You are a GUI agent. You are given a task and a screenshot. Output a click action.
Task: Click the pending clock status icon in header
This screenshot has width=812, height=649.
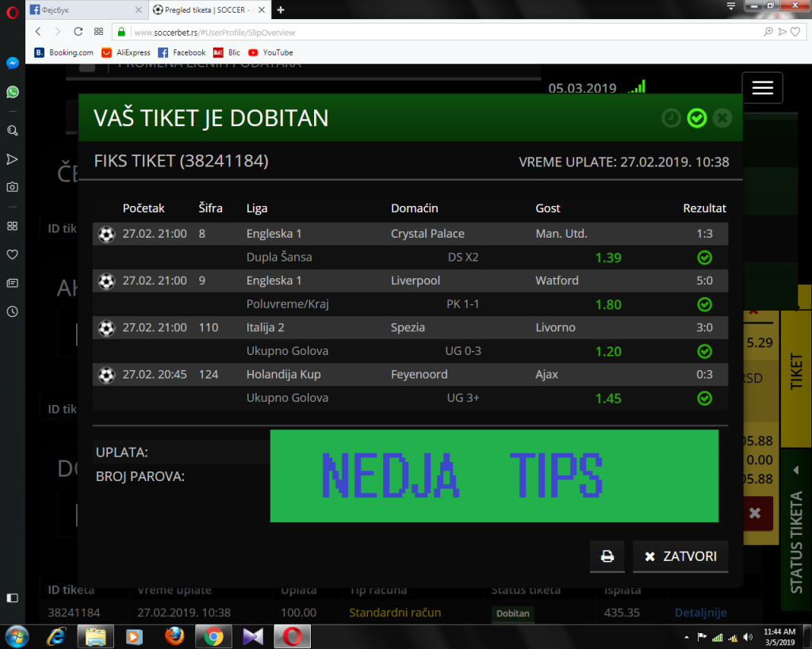tap(671, 118)
